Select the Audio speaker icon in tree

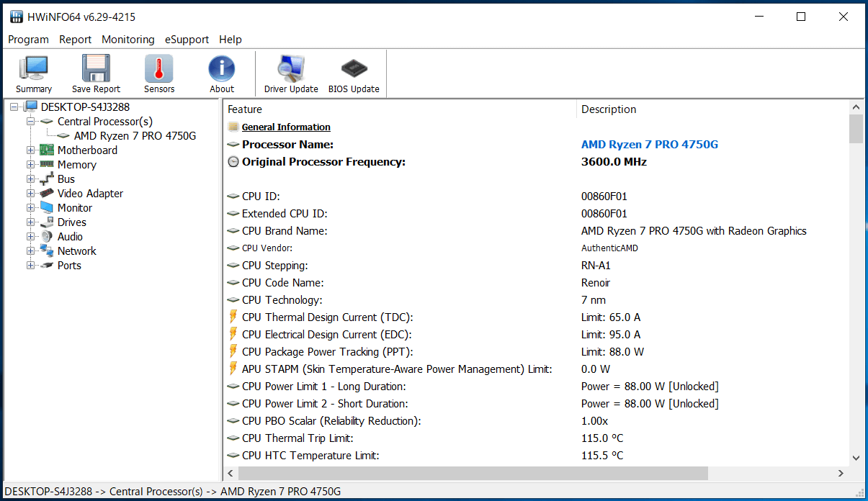tap(47, 236)
